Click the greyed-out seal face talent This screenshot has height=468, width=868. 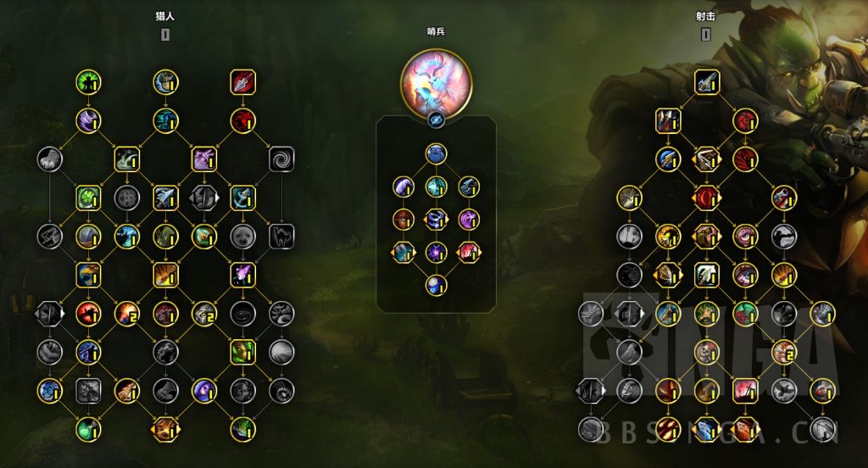point(242,237)
